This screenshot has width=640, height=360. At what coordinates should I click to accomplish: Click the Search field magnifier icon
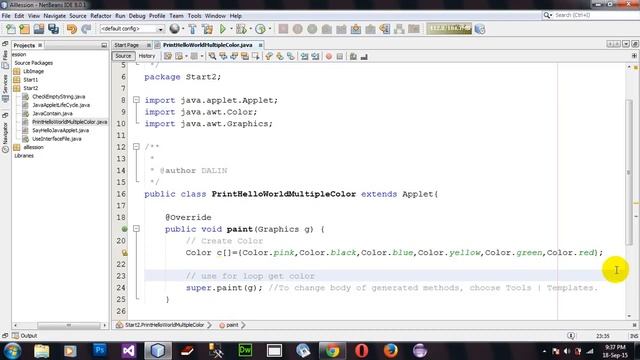coord(547,15)
